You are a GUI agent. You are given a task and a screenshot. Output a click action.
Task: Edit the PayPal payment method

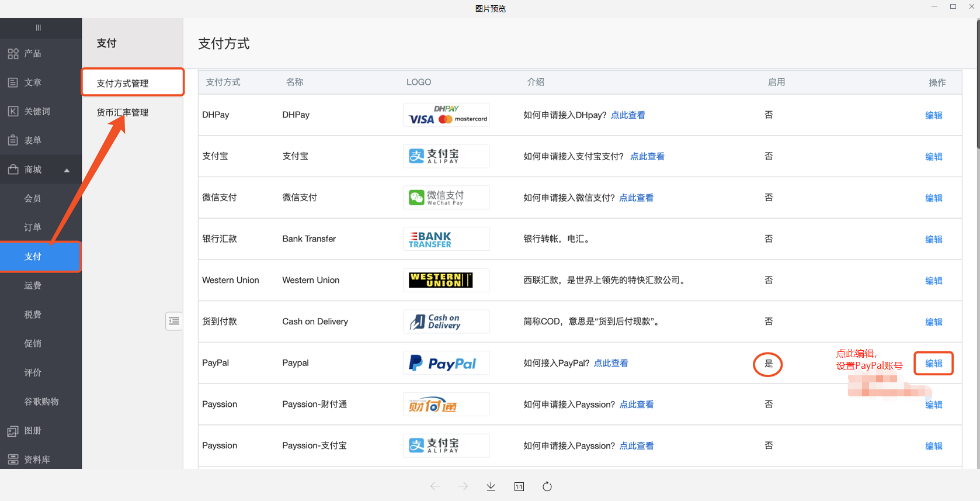point(933,363)
